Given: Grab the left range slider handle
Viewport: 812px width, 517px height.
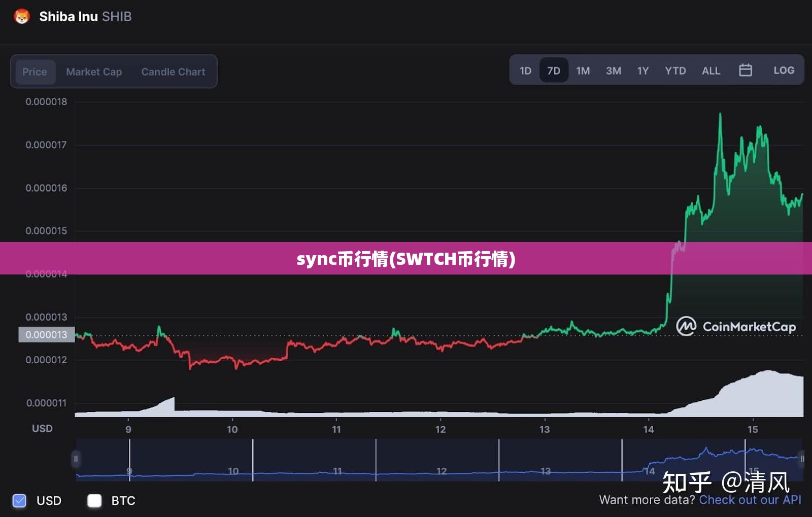Looking at the screenshot, I should coord(76,459).
